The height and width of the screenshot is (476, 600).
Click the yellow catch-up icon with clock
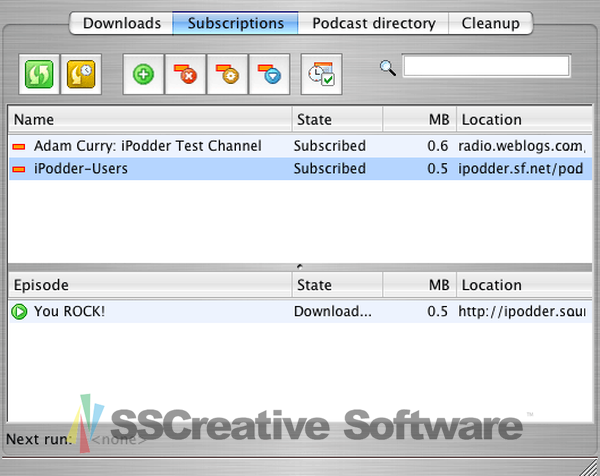tap(81, 74)
